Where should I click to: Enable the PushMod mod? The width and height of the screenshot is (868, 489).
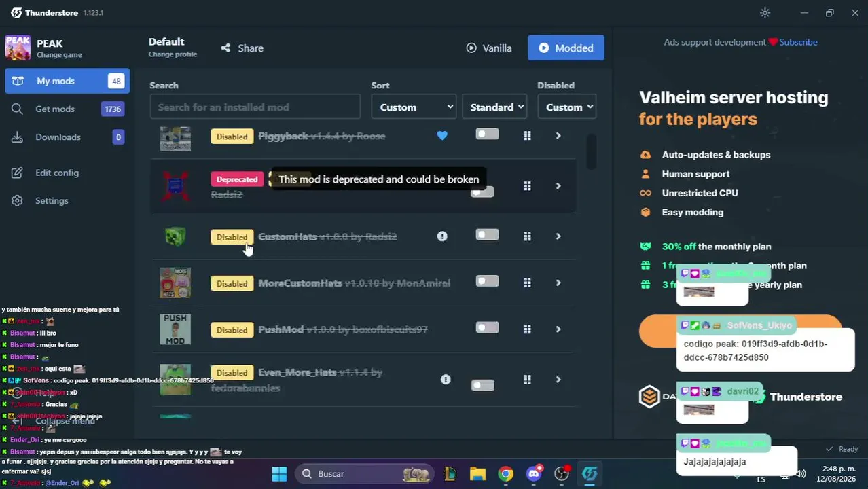click(487, 328)
